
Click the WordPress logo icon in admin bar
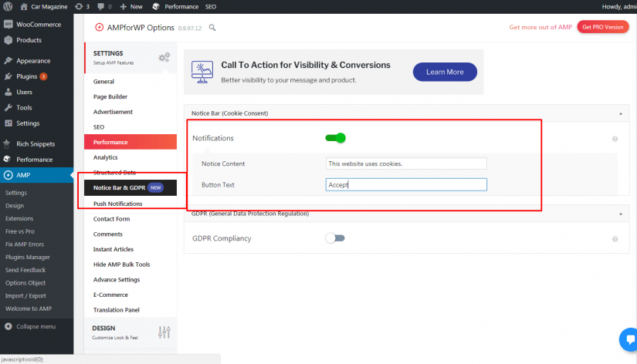(x=8, y=6)
